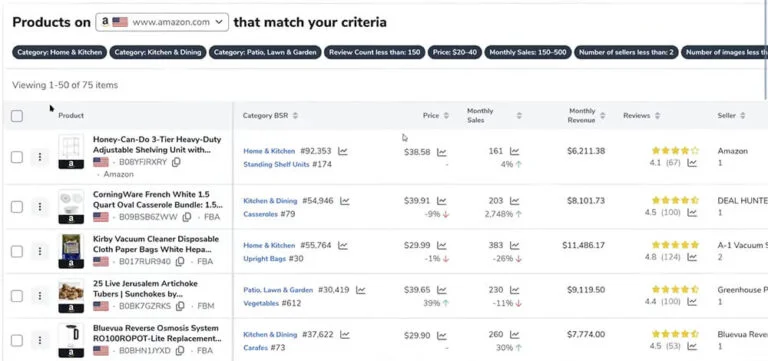Click the Category: Patio, Lawn & Garden chip

[x=265, y=52]
